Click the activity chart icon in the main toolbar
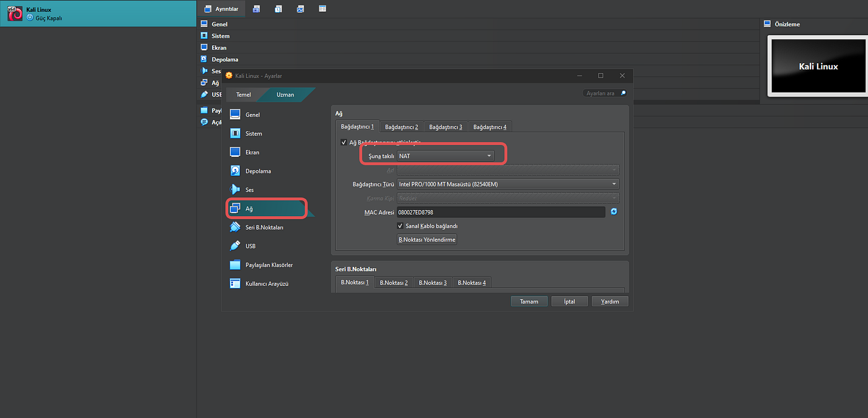868x418 pixels. [x=300, y=9]
